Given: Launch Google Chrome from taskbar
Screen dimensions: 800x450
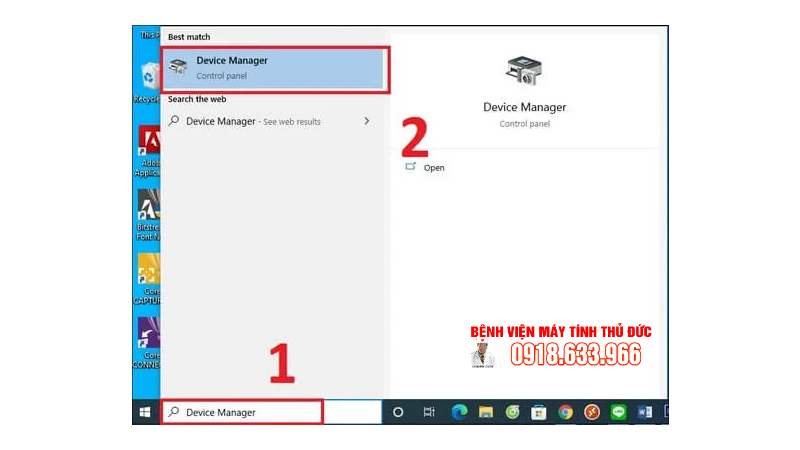Looking at the screenshot, I should [x=565, y=412].
